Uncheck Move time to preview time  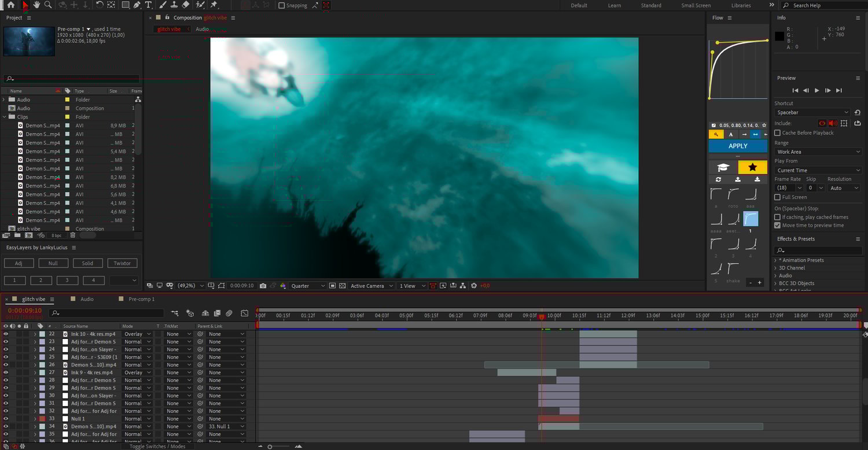click(x=777, y=226)
